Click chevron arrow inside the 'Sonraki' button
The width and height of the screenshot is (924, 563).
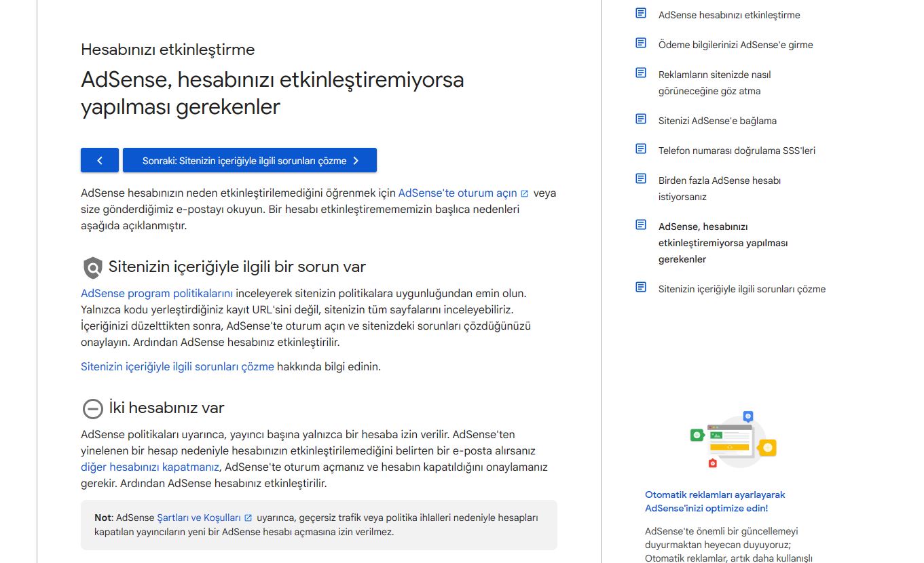tap(356, 161)
